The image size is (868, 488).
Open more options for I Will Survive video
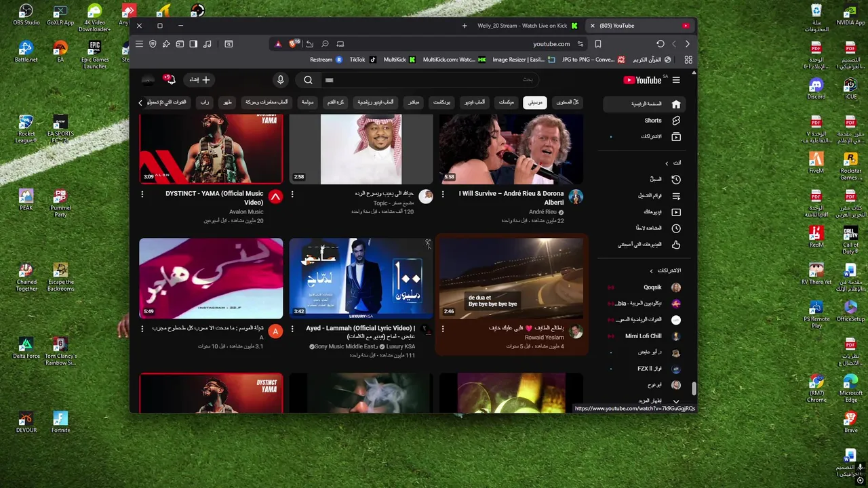pos(442,194)
